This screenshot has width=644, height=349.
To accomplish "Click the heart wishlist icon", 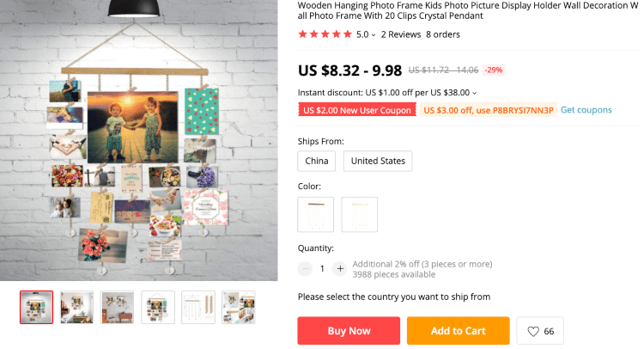I will coord(532,331).
